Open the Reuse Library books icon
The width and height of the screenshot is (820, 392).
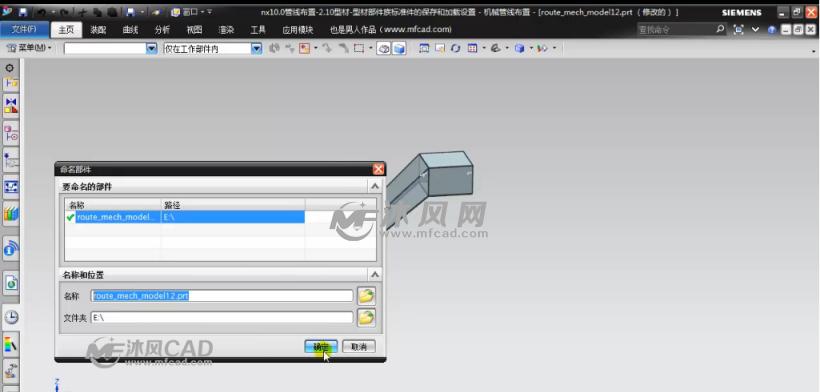tap(11, 213)
